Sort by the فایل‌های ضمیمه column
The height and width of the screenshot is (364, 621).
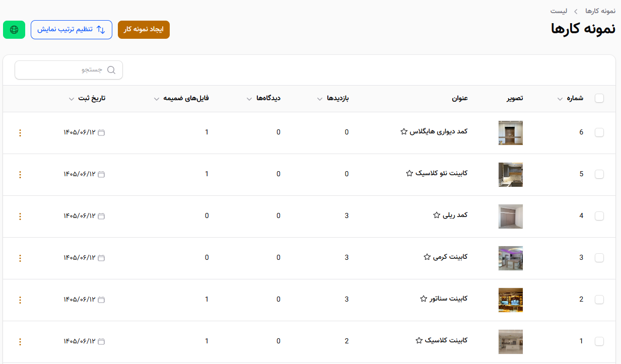pos(181,98)
